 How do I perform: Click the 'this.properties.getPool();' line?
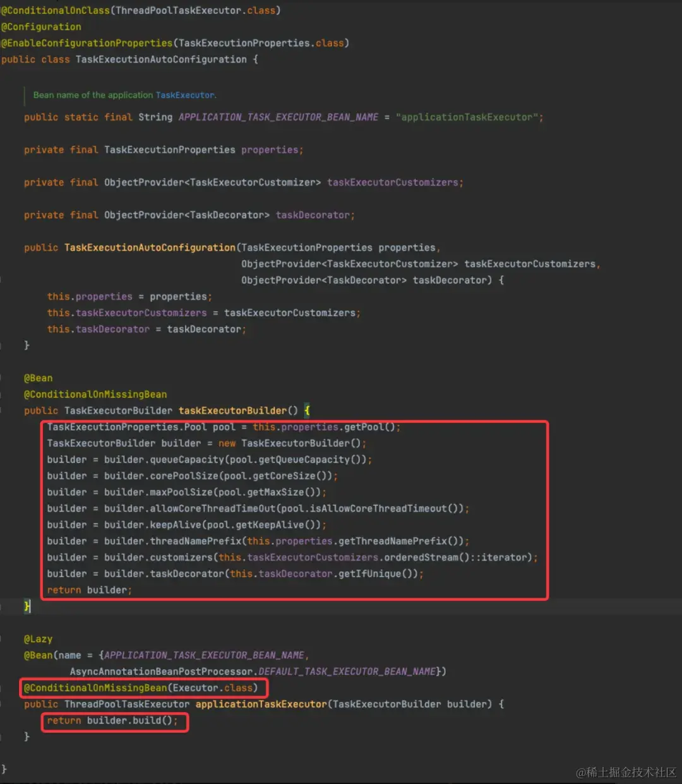point(224,427)
